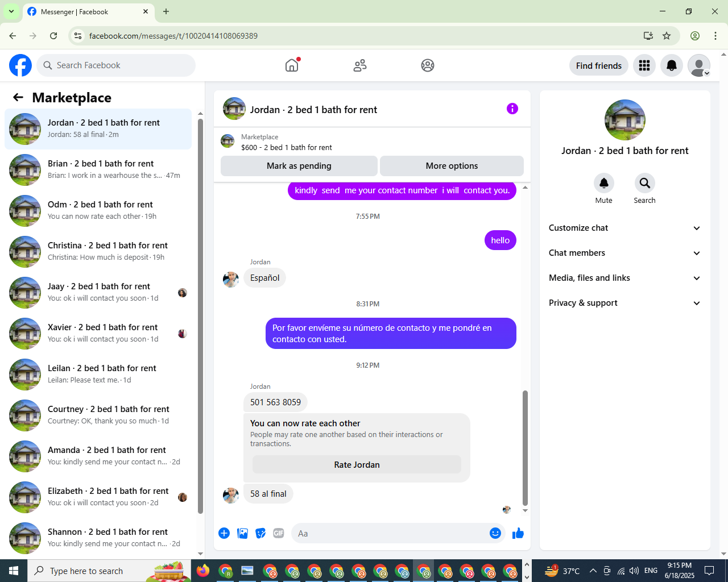Open the account profile avatar menu
This screenshot has width=728, height=582.
699,65
